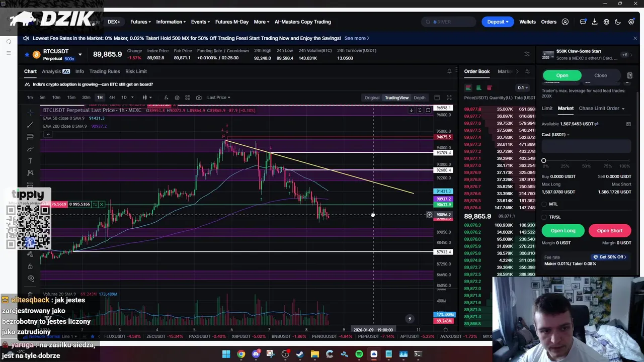Open the indicators fx menu
Screen dimensions: 644x362
pos(166,98)
